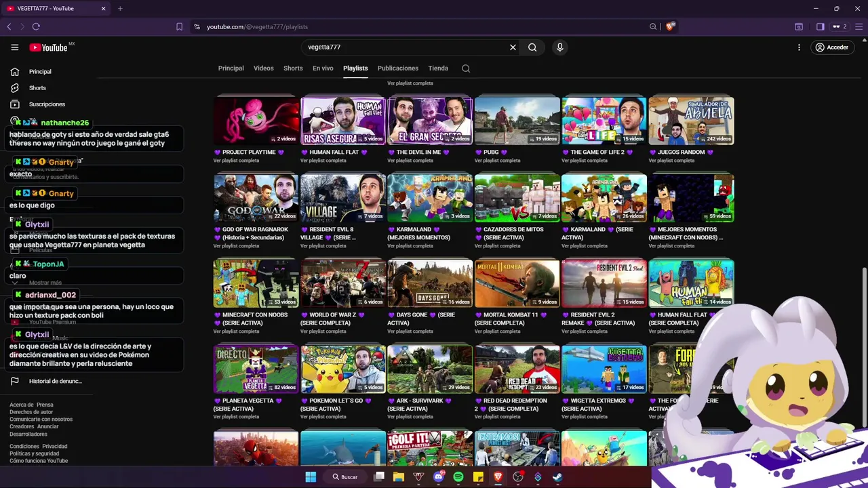
Task: Click the YouTube logo
Action: (48, 47)
